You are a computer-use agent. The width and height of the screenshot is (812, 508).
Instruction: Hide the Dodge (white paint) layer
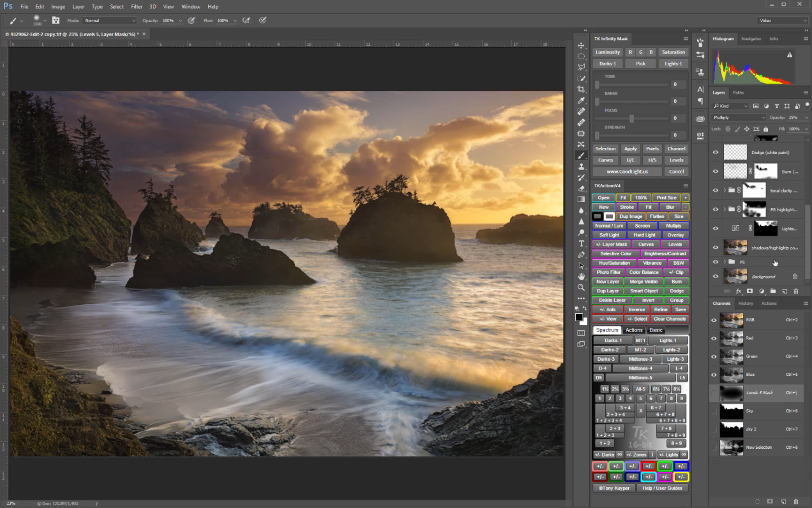pyautogui.click(x=715, y=152)
